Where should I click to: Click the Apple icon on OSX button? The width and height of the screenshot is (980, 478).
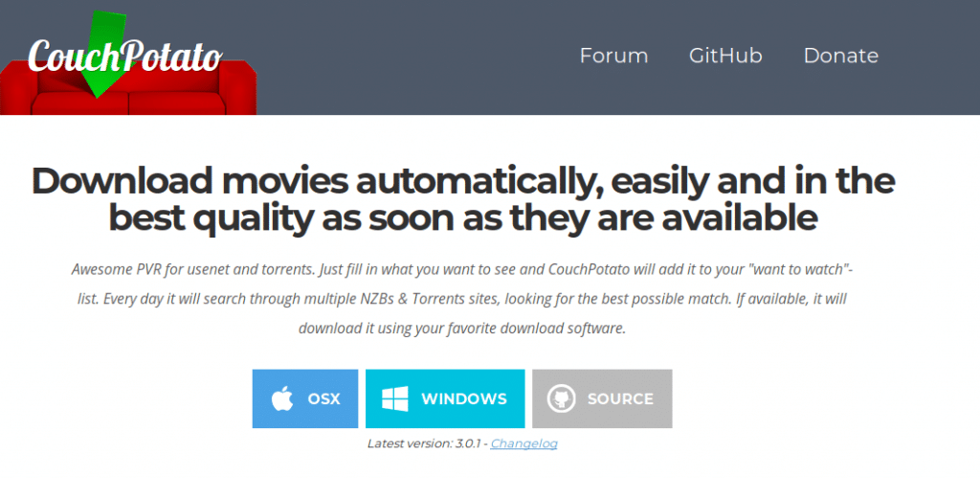click(282, 398)
